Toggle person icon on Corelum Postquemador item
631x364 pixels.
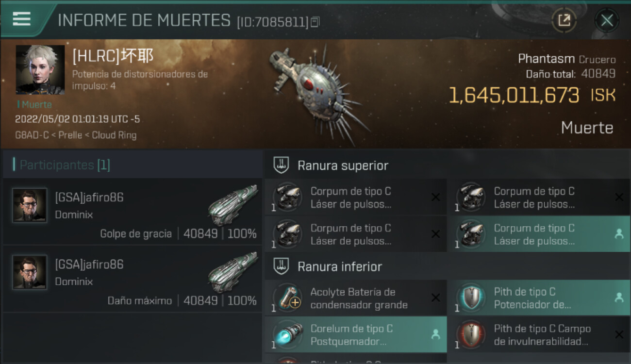[436, 334]
